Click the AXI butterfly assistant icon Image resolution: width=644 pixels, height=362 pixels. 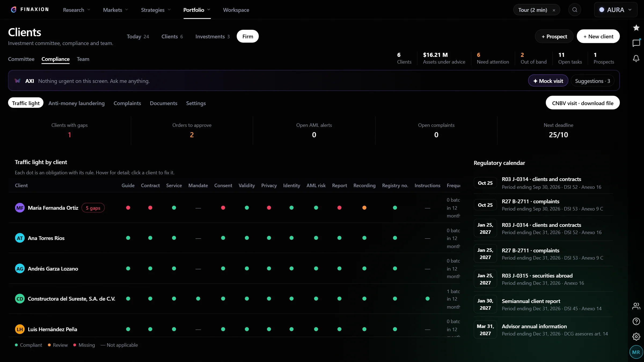tap(18, 81)
